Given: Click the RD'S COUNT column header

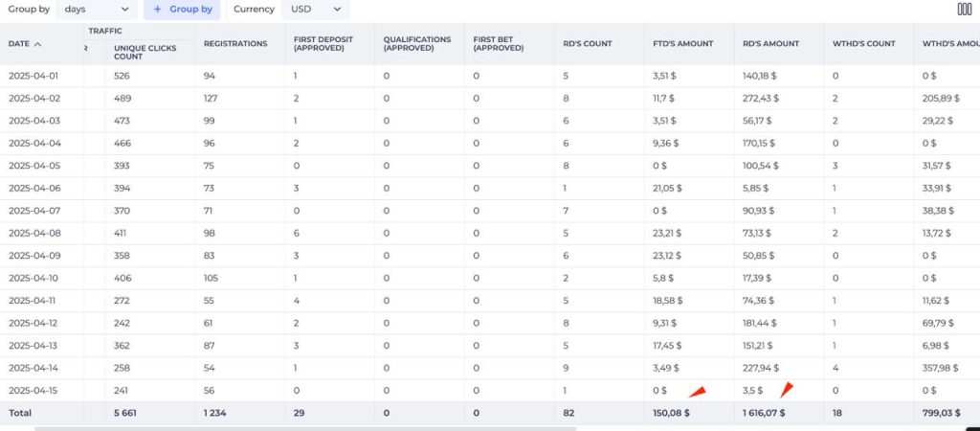Looking at the screenshot, I should point(588,44).
